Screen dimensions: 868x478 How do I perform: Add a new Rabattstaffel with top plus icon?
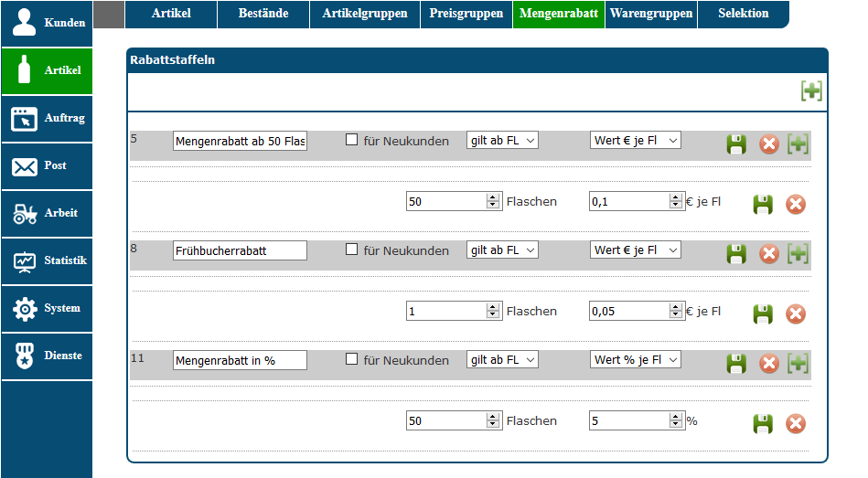pos(811,90)
